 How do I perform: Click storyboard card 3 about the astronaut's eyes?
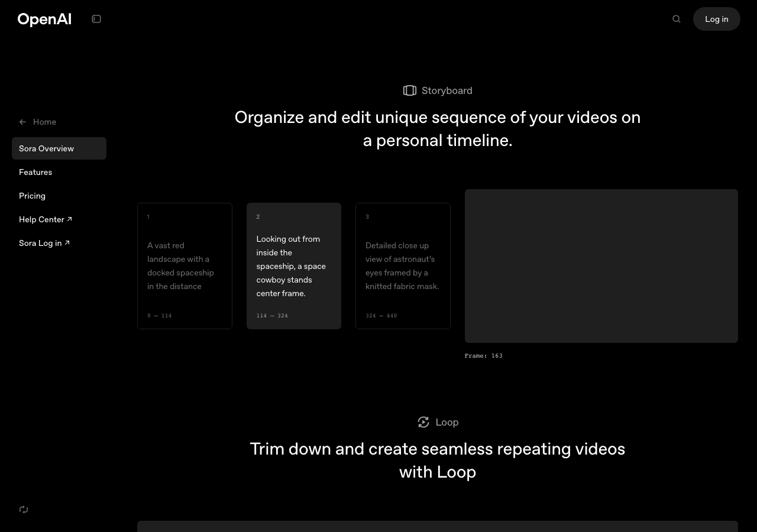tap(403, 266)
